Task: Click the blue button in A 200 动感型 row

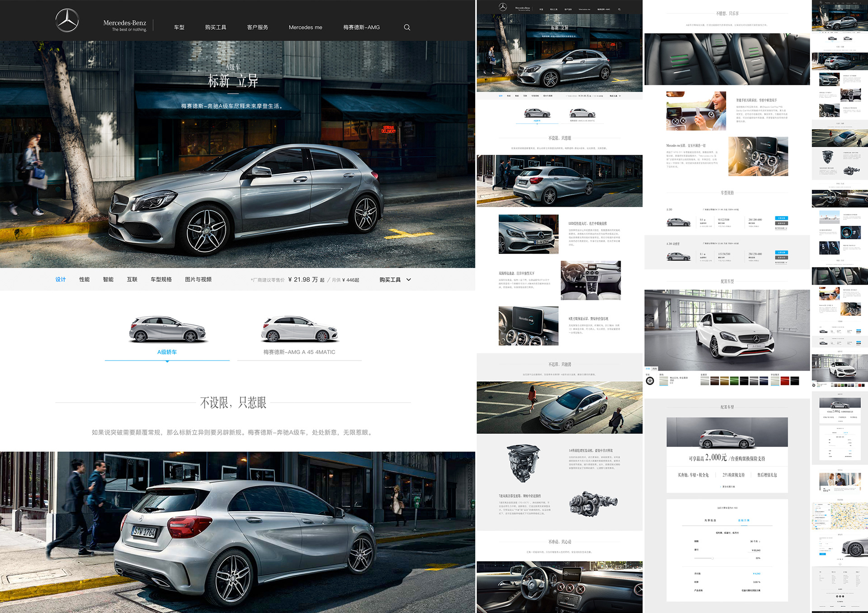Action: (781, 252)
